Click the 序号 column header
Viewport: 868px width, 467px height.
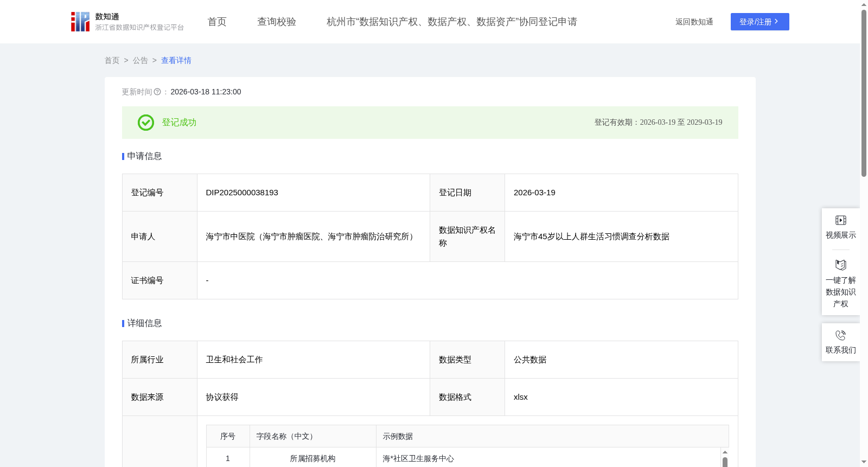(x=228, y=437)
